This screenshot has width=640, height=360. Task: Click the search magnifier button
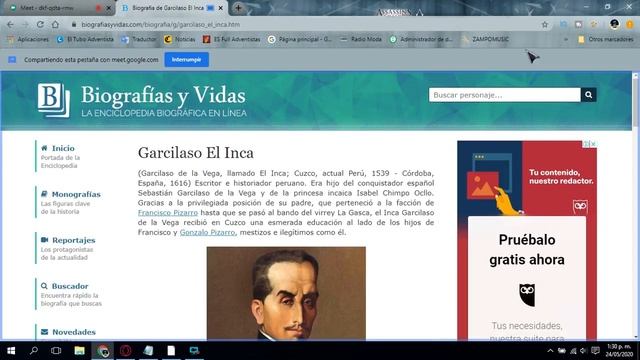pyautogui.click(x=589, y=95)
